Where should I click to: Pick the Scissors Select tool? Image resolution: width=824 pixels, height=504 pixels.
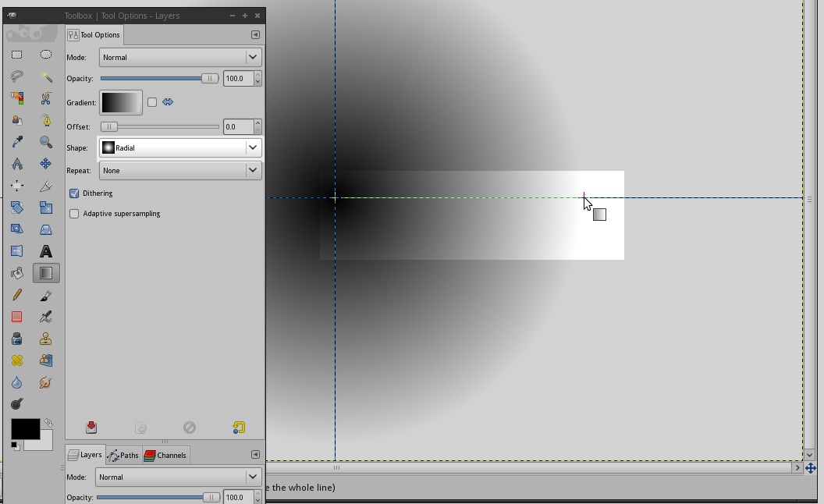coord(46,98)
